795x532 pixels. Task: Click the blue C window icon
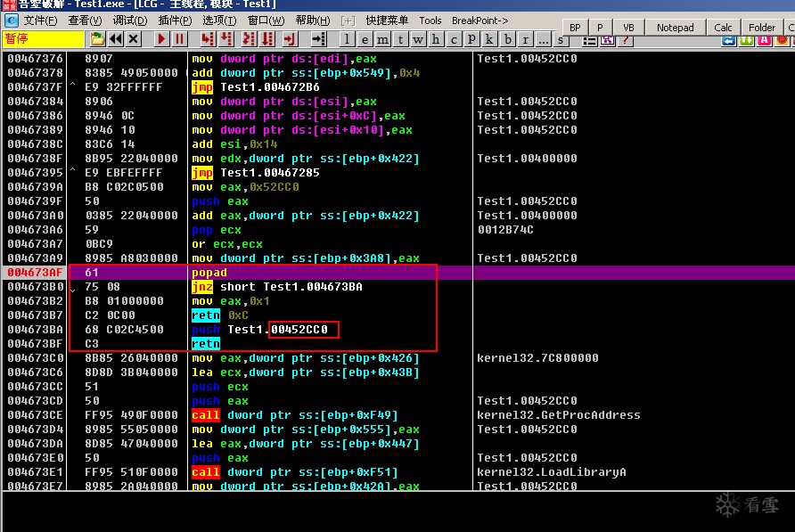(12, 20)
